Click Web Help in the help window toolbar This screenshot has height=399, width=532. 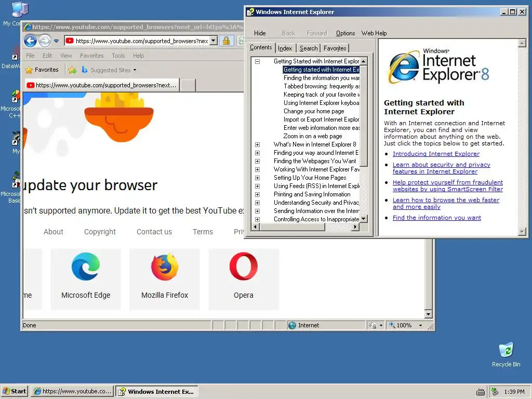coord(374,33)
